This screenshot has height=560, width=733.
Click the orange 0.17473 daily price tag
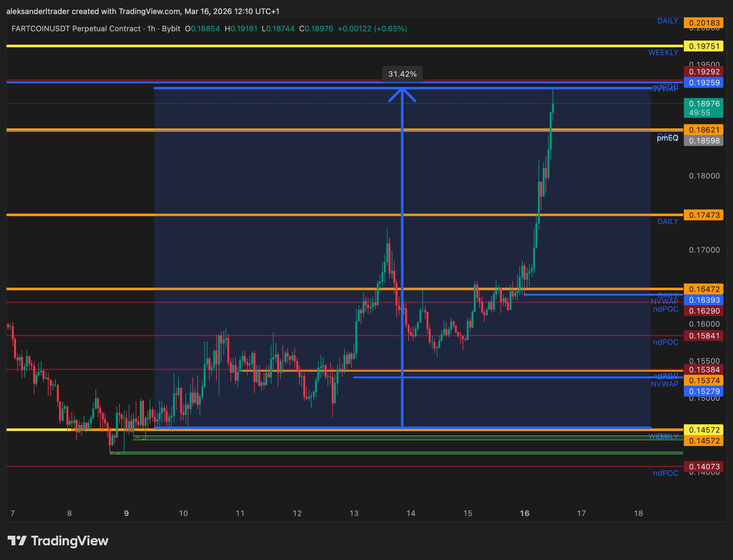(703, 215)
